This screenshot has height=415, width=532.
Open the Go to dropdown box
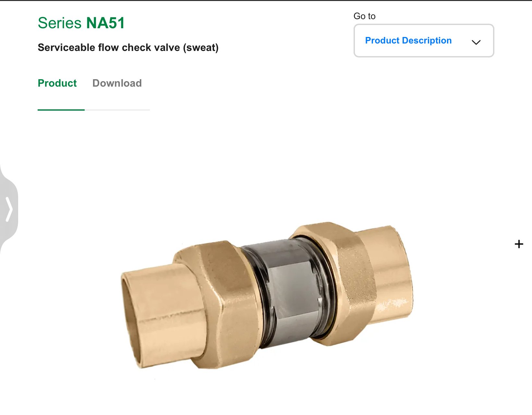(x=424, y=41)
